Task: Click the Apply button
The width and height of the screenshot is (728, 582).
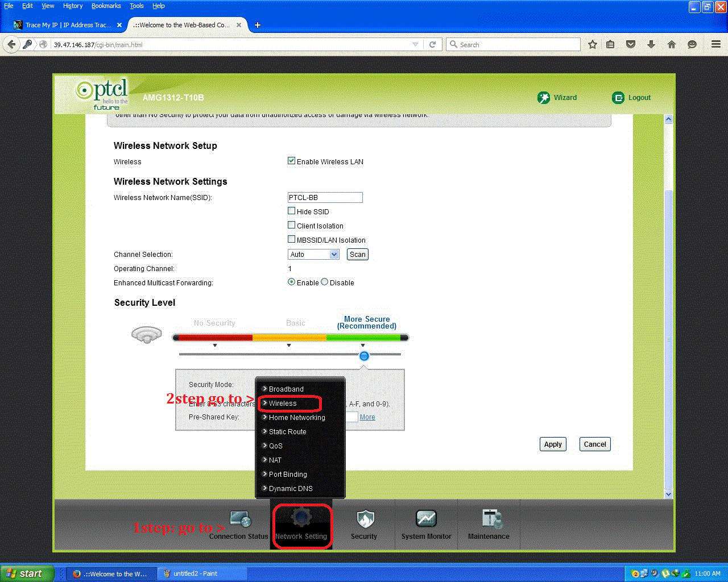Action: pos(552,444)
